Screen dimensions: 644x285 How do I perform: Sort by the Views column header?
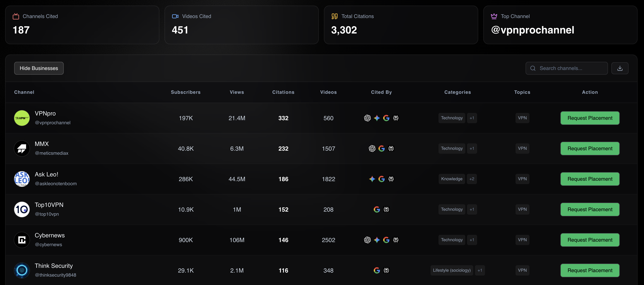pos(237,92)
